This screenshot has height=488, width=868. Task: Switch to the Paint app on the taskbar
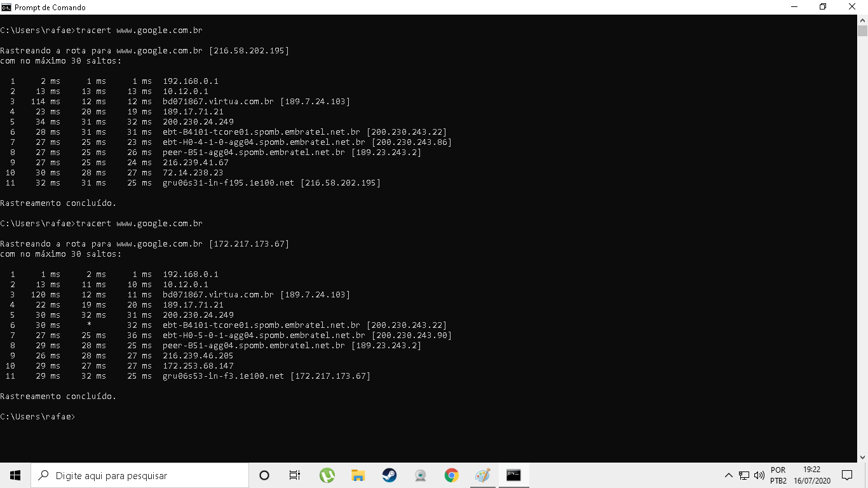click(x=483, y=475)
